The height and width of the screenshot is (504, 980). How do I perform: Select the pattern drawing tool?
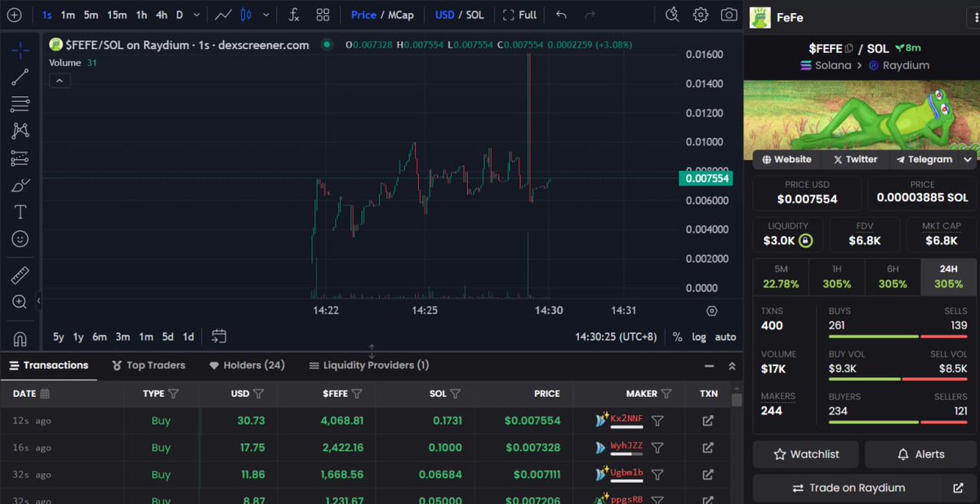[20, 131]
